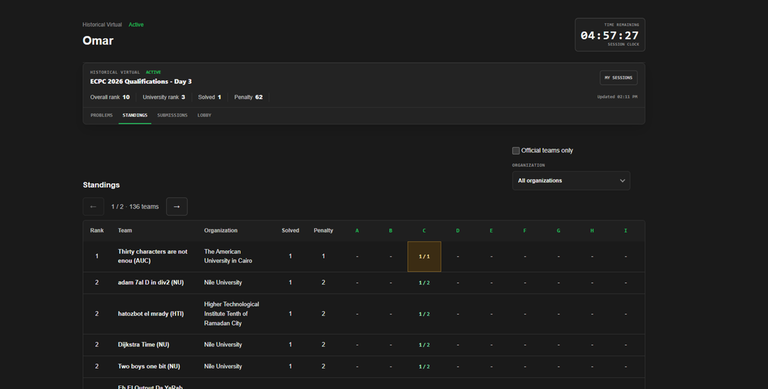Viewport: 768px width, 389px height.
Task: Select team Two boys one bit (NU)
Action: [149, 366]
